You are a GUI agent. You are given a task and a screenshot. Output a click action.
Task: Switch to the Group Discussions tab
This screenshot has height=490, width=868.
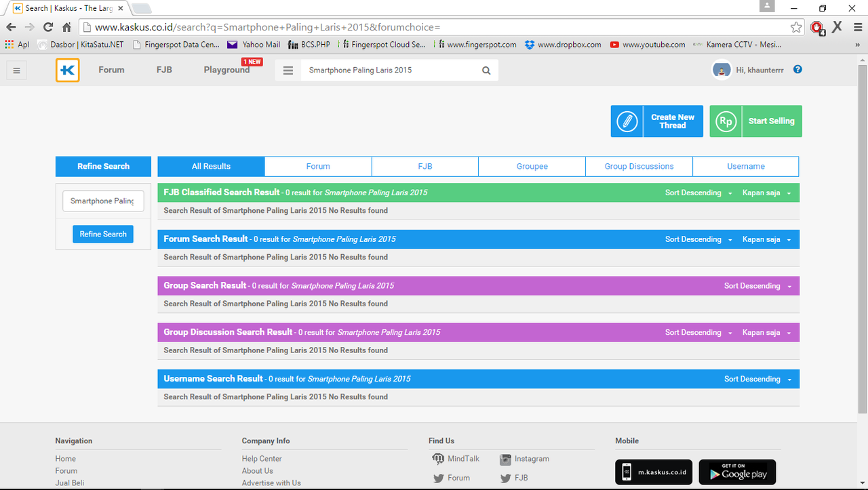tap(639, 166)
